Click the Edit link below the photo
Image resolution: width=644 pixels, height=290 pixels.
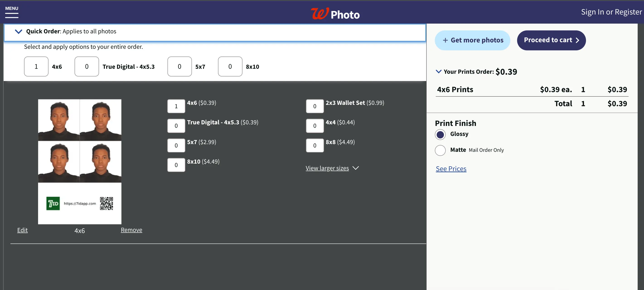click(x=23, y=230)
